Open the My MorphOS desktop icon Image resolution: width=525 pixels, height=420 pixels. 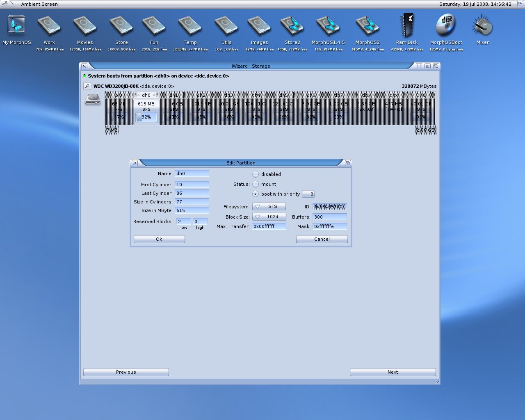[x=16, y=26]
